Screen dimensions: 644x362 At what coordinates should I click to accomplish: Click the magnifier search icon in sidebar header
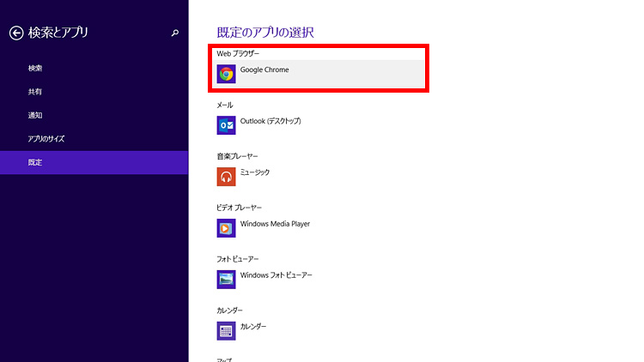point(175,33)
